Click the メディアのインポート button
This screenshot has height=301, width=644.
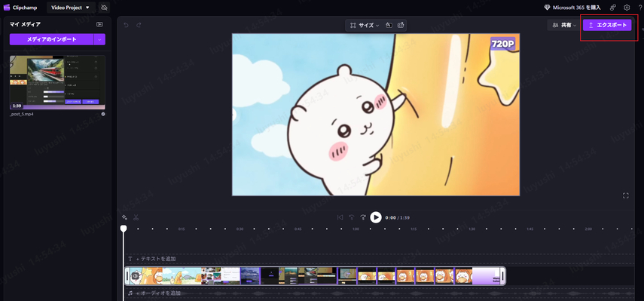point(52,39)
